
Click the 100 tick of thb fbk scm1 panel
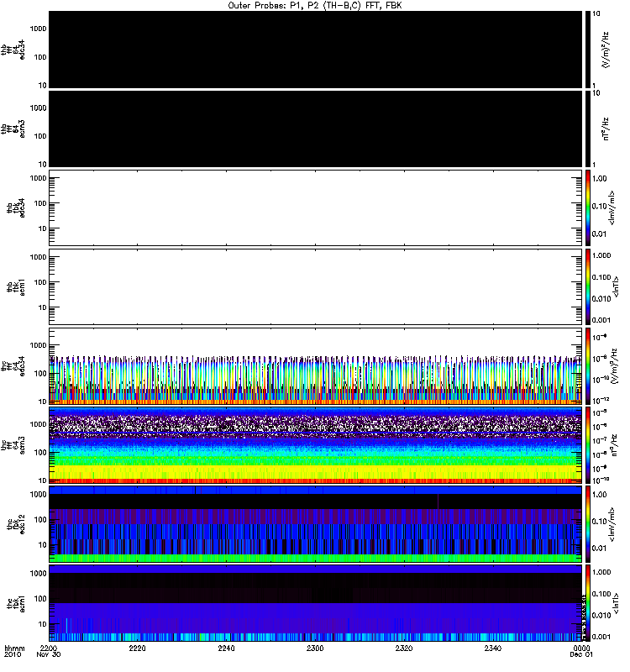tap(40, 282)
